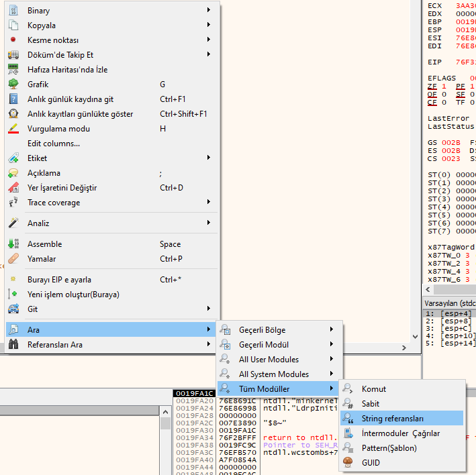Click the 1: [esp+4] argument row

click(450, 313)
